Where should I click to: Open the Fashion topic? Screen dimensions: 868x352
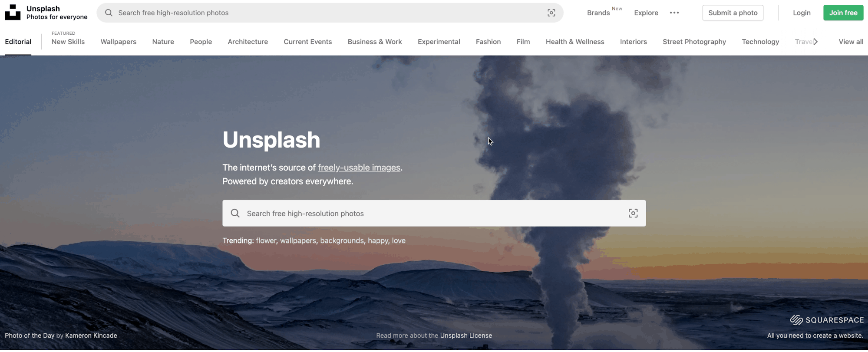click(x=488, y=42)
